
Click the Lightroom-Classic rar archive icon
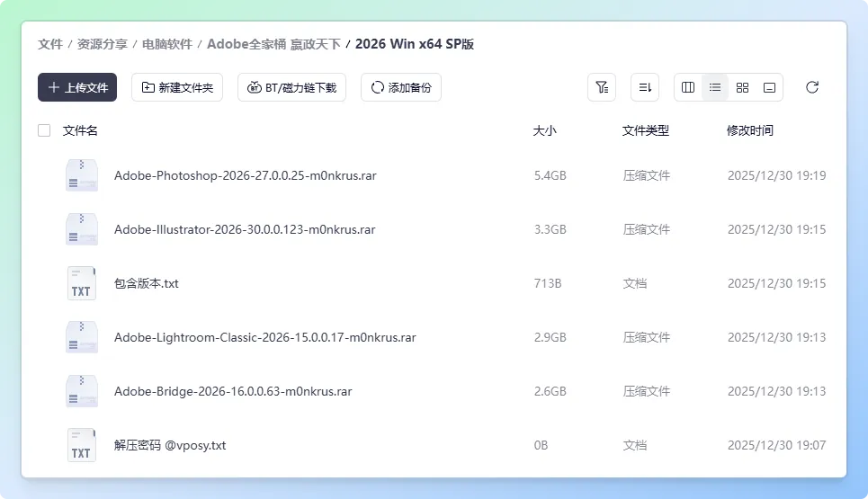point(82,337)
